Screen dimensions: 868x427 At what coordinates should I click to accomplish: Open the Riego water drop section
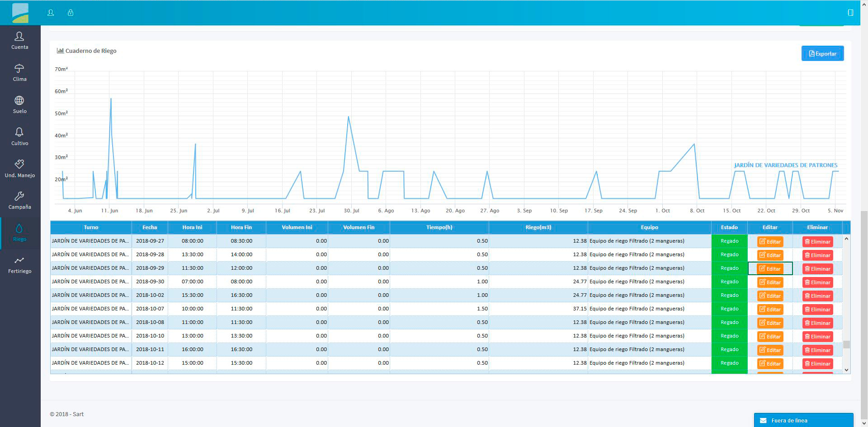tap(20, 233)
